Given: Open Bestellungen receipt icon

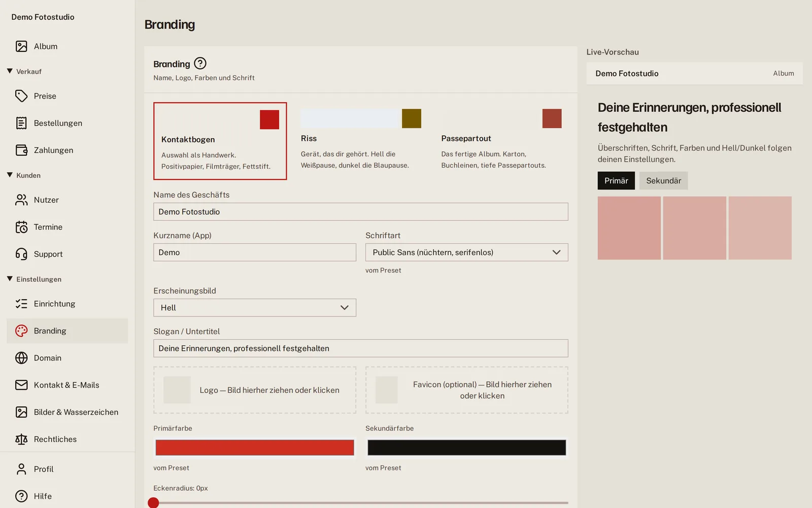Looking at the screenshot, I should (x=21, y=123).
